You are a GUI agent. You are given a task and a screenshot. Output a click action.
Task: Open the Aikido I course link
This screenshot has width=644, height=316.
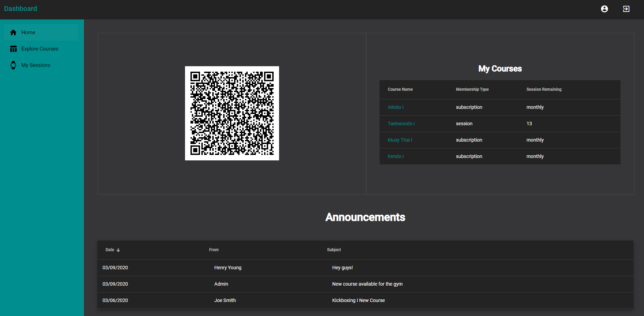[395, 107]
